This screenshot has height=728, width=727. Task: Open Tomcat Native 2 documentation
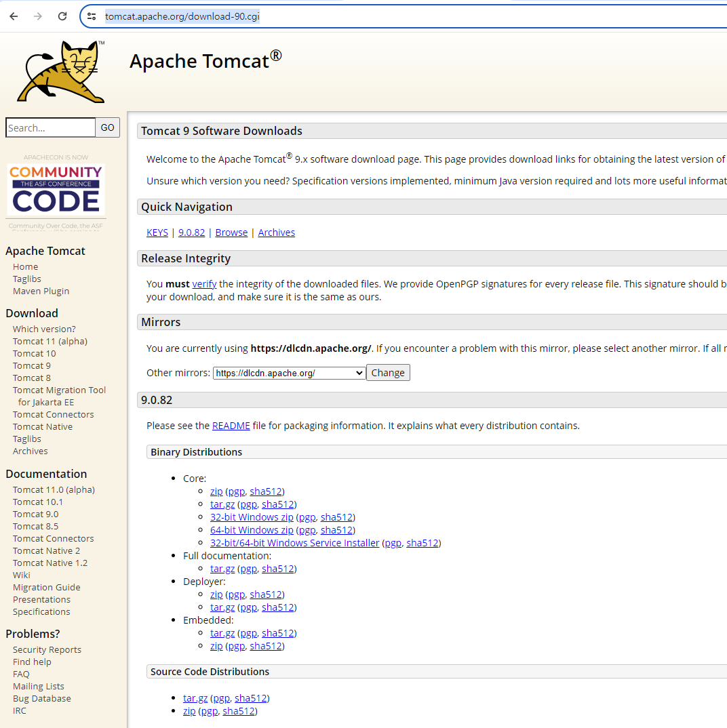[x=46, y=550]
